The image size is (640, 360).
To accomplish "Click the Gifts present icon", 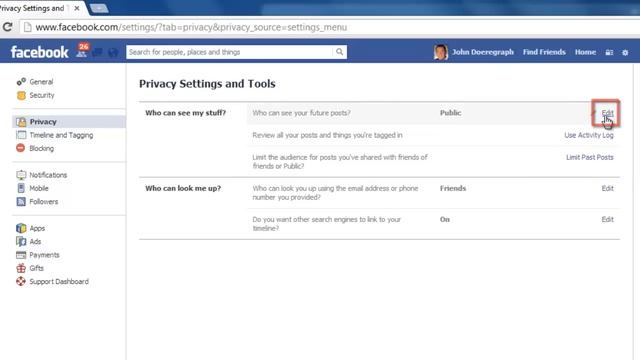I will (21, 268).
